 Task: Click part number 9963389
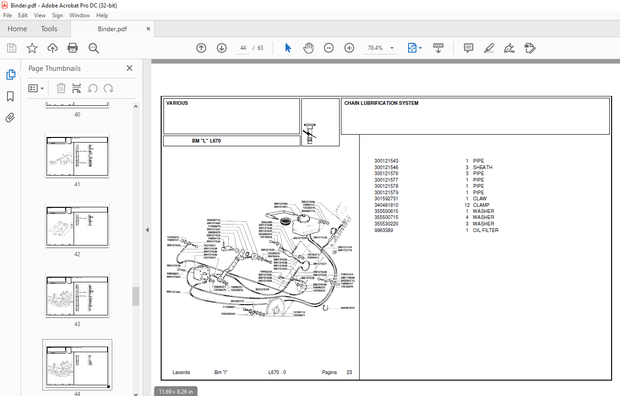[x=384, y=230]
